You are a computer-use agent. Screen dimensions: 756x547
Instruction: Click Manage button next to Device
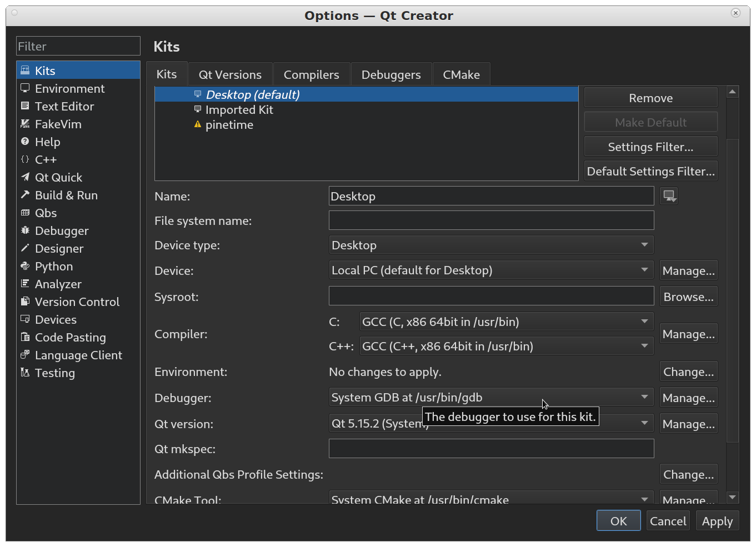pos(689,270)
